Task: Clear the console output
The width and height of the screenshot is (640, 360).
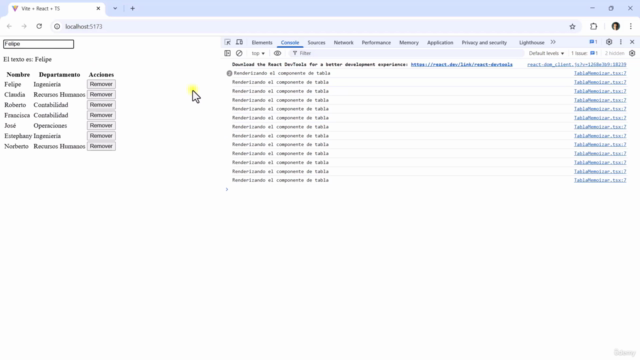Action: click(x=239, y=53)
